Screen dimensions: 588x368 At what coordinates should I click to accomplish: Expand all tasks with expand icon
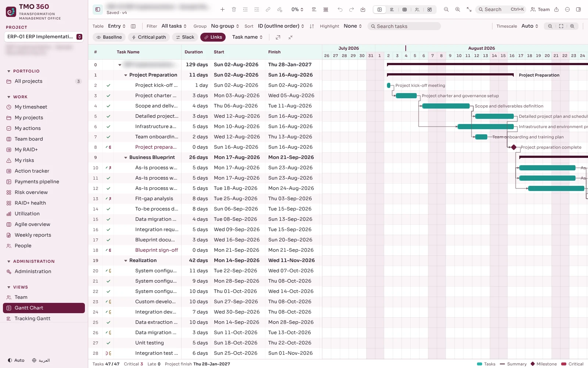(278, 37)
